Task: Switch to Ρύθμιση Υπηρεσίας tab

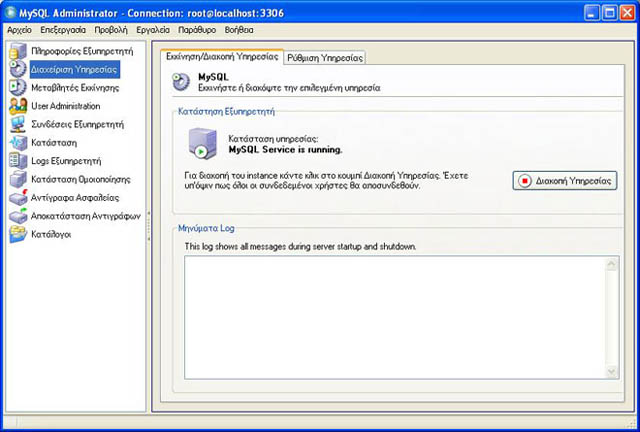Action: [x=325, y=58]
